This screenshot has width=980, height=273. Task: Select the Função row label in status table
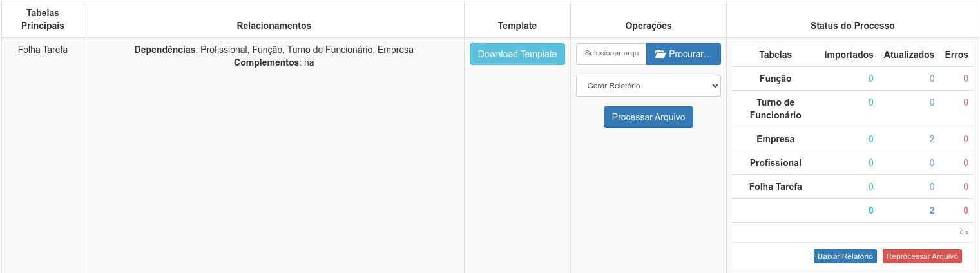(775, 79)
